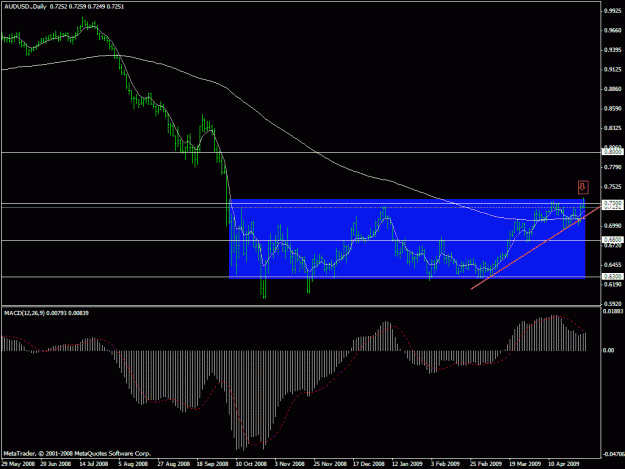Click the AUDUSD Daily chart title
This screenshot has height=469, width=625.
coord(64,7)
